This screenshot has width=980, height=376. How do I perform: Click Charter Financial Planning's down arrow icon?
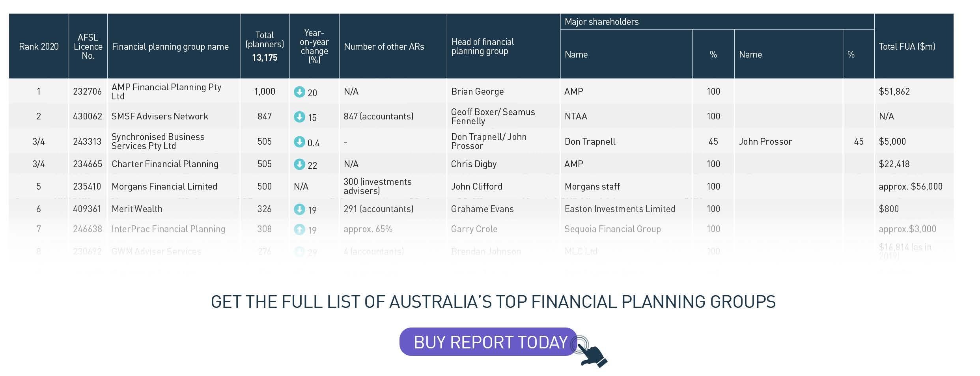pos(299,164)
